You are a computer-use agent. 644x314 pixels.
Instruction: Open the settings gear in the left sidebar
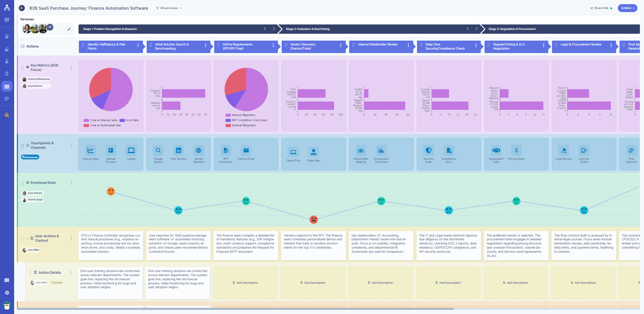click(x=7, y=293)
